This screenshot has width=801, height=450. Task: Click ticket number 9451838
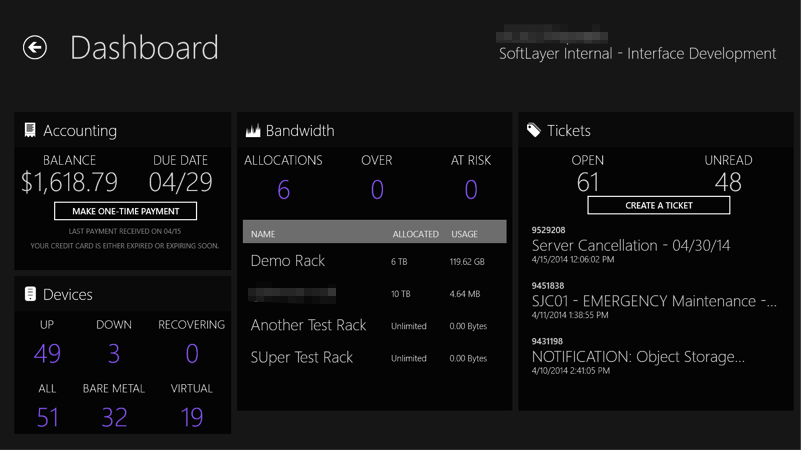548,286
